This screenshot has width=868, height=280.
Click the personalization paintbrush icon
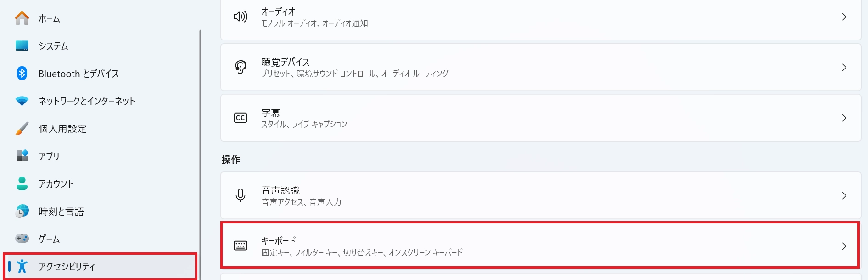point(22,129)
